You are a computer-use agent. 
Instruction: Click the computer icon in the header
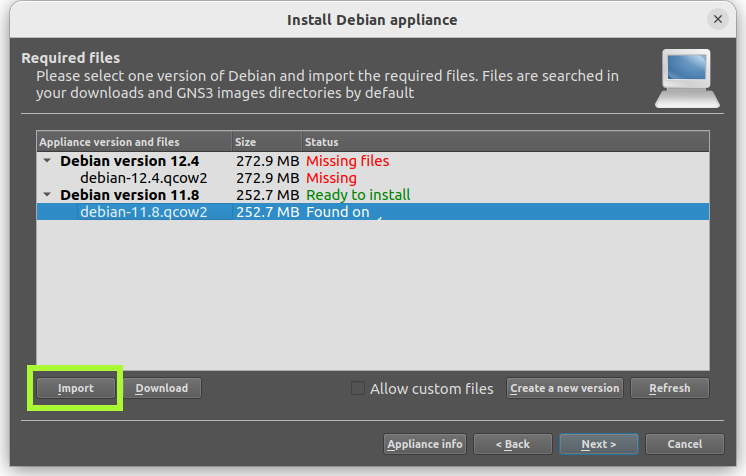[687, 79]
